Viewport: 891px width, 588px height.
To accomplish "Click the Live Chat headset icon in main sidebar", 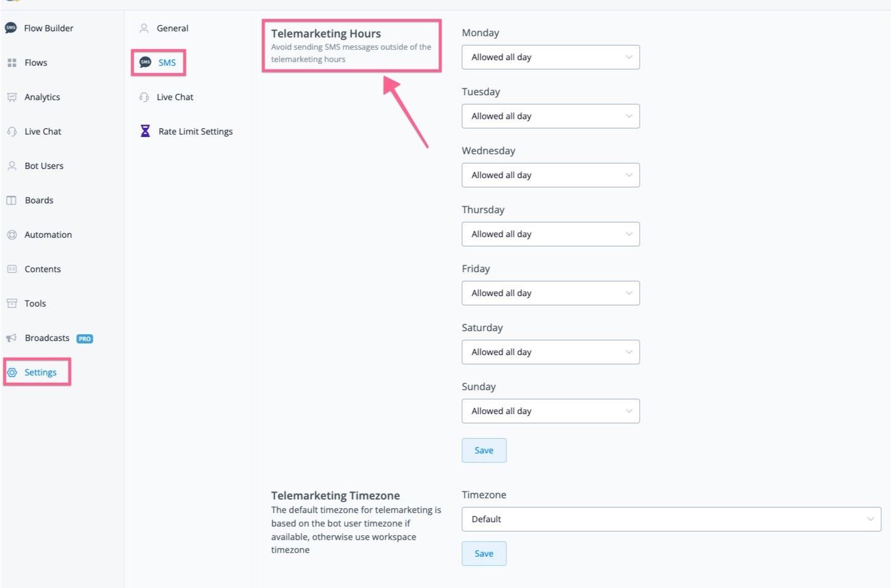I will click(x=12, y=131).
